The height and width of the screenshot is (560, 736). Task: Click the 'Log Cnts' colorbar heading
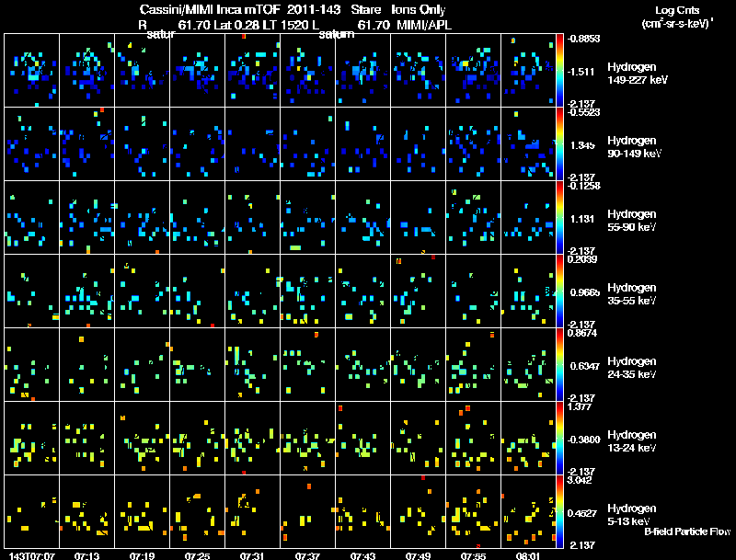click(x=677, y=10)
